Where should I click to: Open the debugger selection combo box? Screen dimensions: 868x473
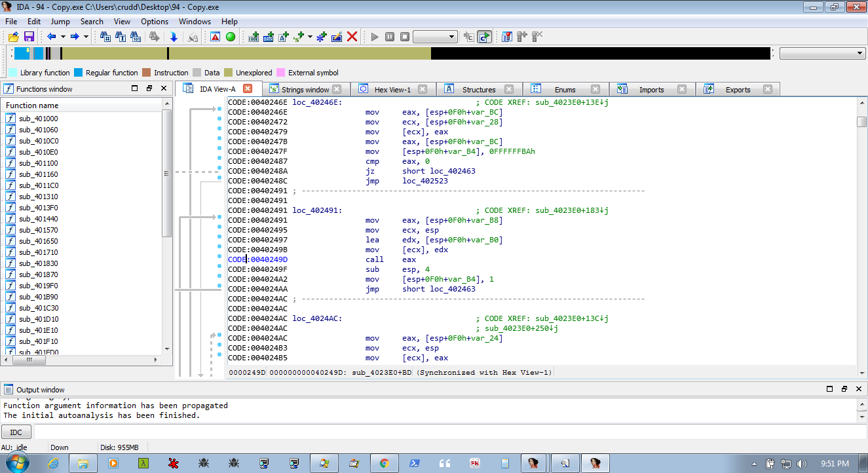pos(435,37)
